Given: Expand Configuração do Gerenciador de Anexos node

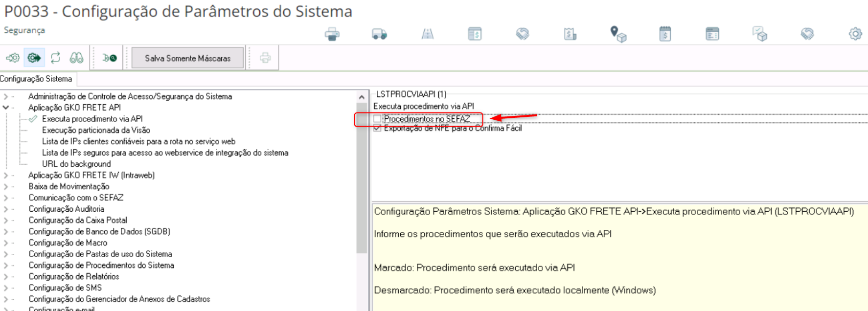Looking at the screenshot, I should 6,299.
